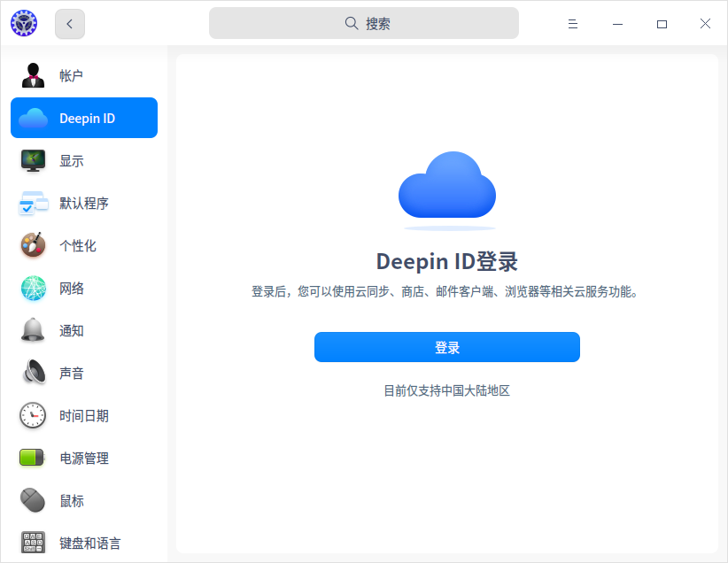The image size is (728, 563).
Task: Click the 帐户 person icon
Action: pyautogui.click(x=33, y=75)
